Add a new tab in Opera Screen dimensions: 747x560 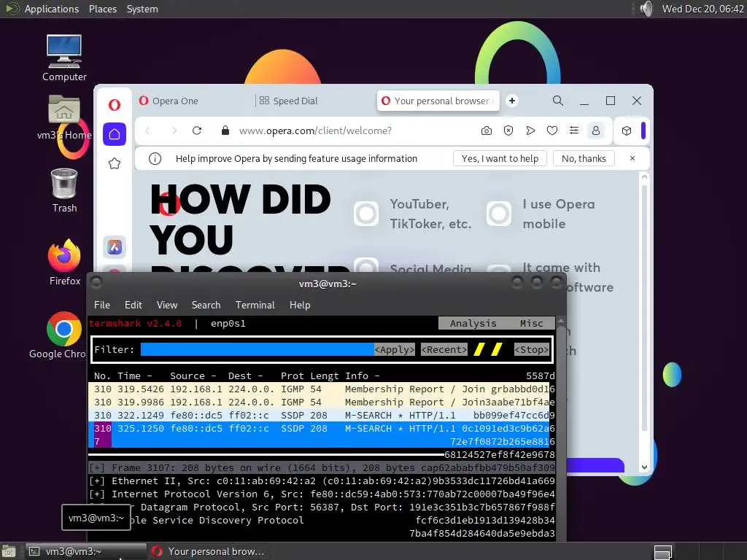pyautogui.click(x=512, y=101)
